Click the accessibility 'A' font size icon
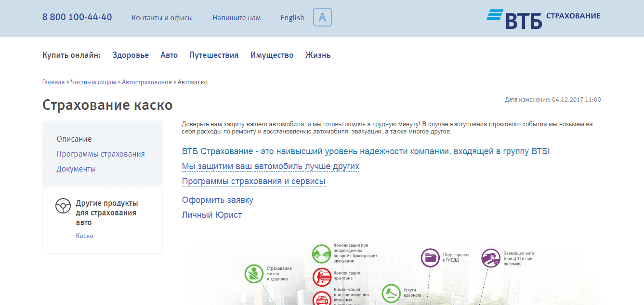This screenshot has width=644, height=305. pos(322,17)
